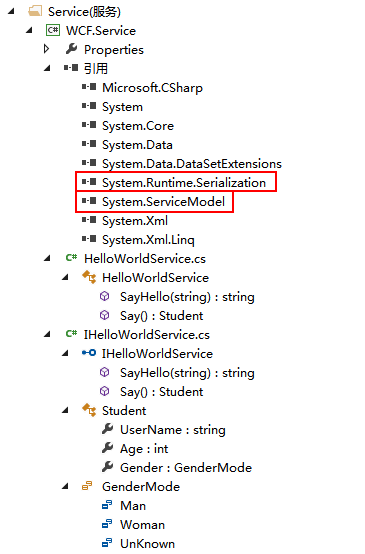Collapse the GenderMode enum node
Viewport: 365px width, 554px height.
65,487
